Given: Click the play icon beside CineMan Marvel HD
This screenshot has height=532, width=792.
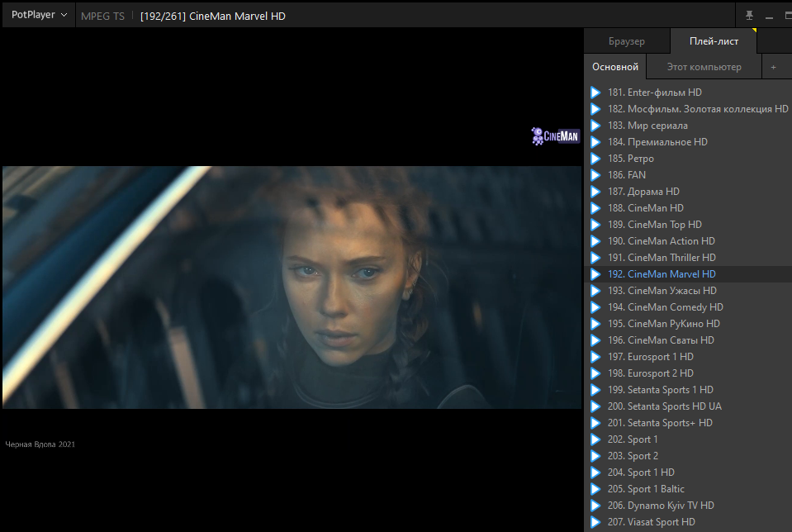Looking at the screenshot, I should click(595, 274).
